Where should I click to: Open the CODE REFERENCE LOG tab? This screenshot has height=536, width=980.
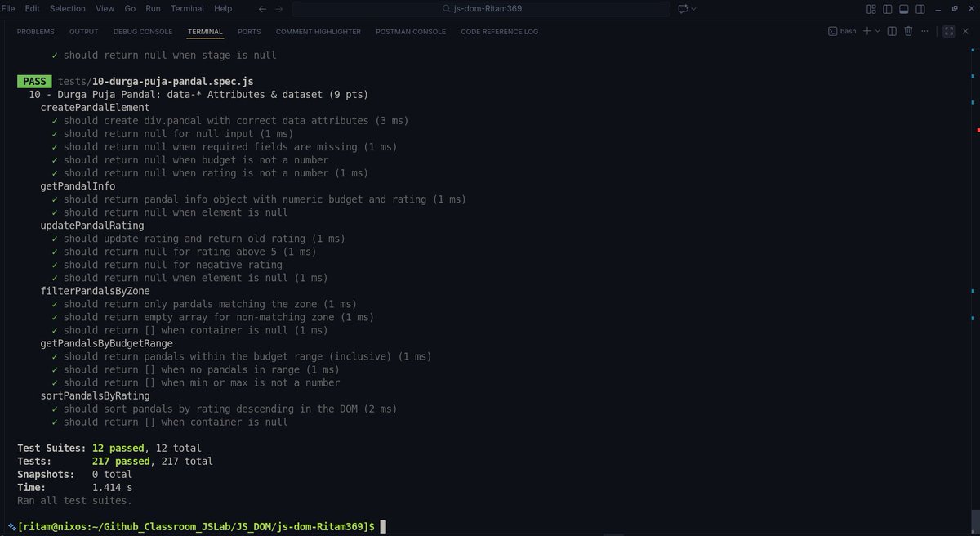click(499, 32)
